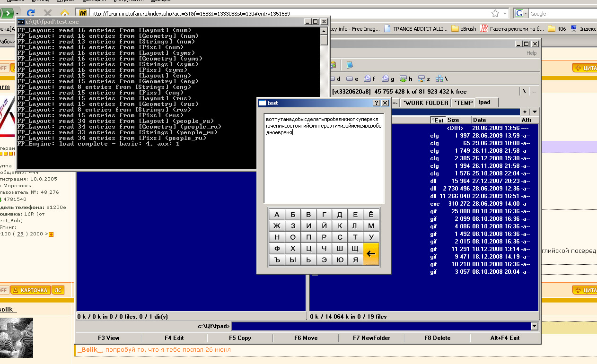Open command line history dropdown
Viewport: 597px width, 364px height.
coord(535,326)
